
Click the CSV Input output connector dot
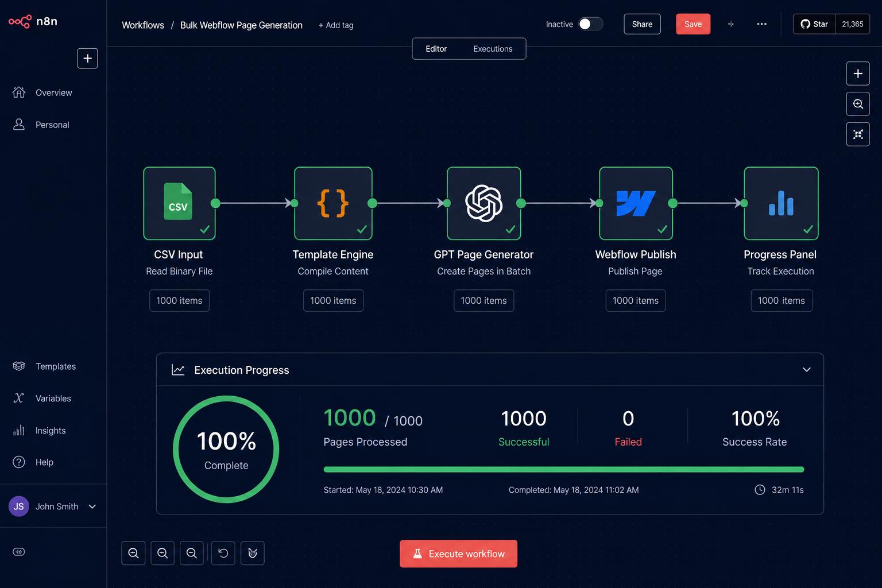pos(215,203)
